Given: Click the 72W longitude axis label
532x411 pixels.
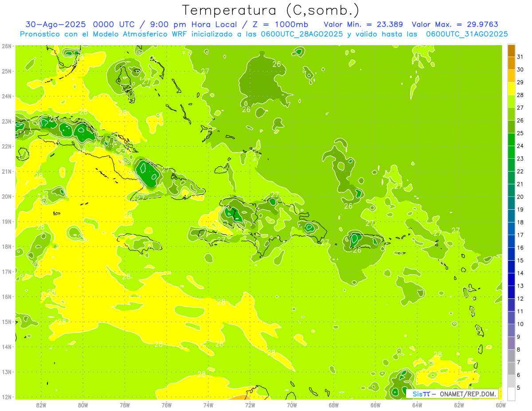Looking at the screenshot, I should 250,405.
